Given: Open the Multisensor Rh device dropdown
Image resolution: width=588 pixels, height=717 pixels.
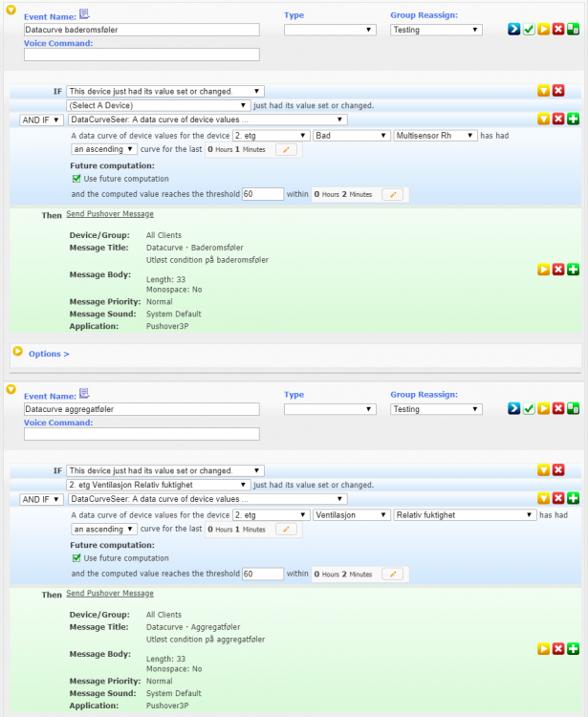Looking at the screenshot, I should [435, 136].
